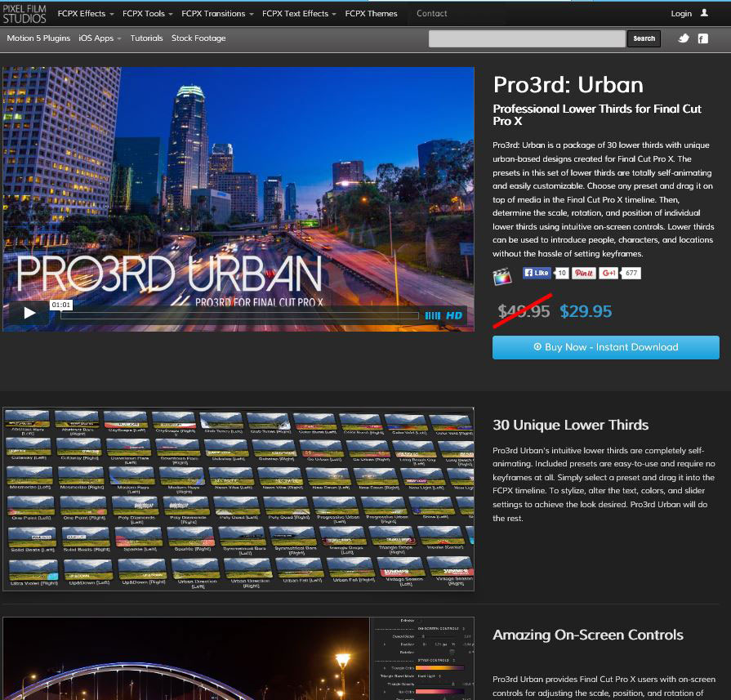This screenshot has width=731, height=700.
Task: Click Buy Now - Instant Download button
Action: [605, 347]
